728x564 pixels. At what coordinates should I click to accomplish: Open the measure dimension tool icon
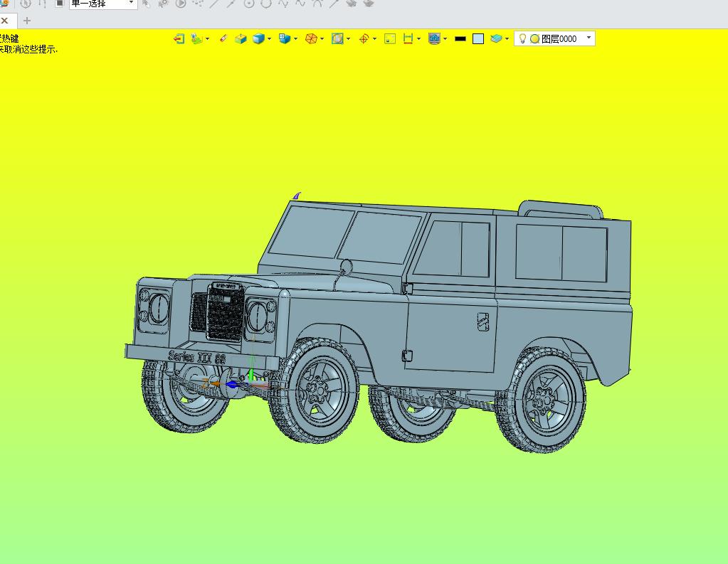(408, 39)
